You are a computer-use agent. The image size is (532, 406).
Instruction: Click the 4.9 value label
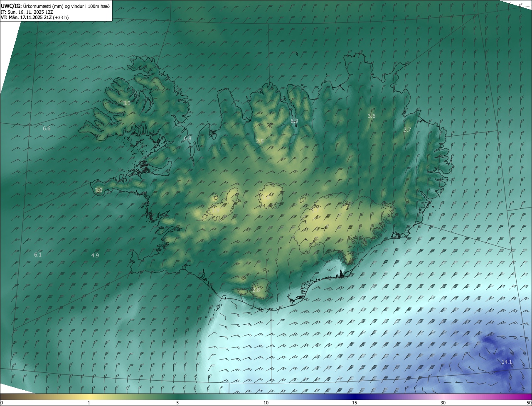[x=95, y=256]
